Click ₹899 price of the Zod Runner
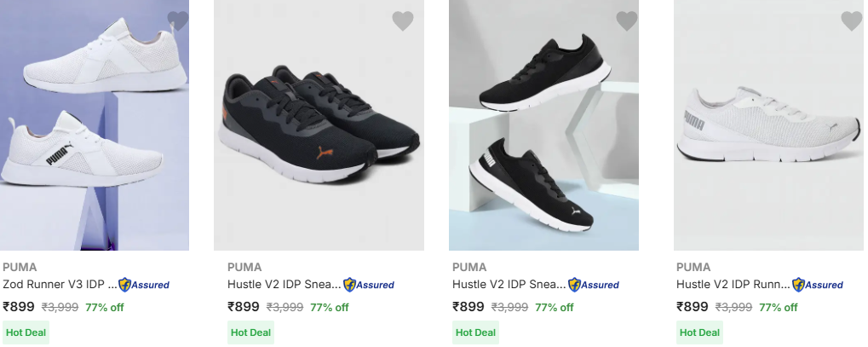The width and height of the screenshot is (868, 347). point(19,307)
